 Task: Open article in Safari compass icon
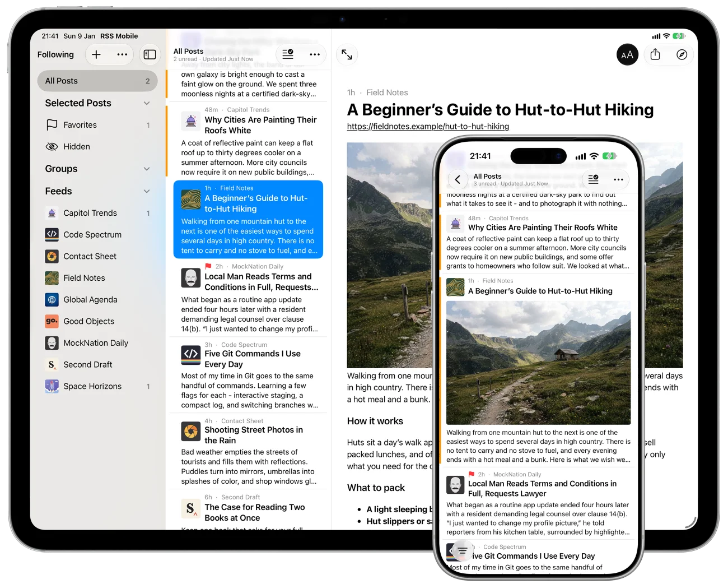(x=682, y=54)
